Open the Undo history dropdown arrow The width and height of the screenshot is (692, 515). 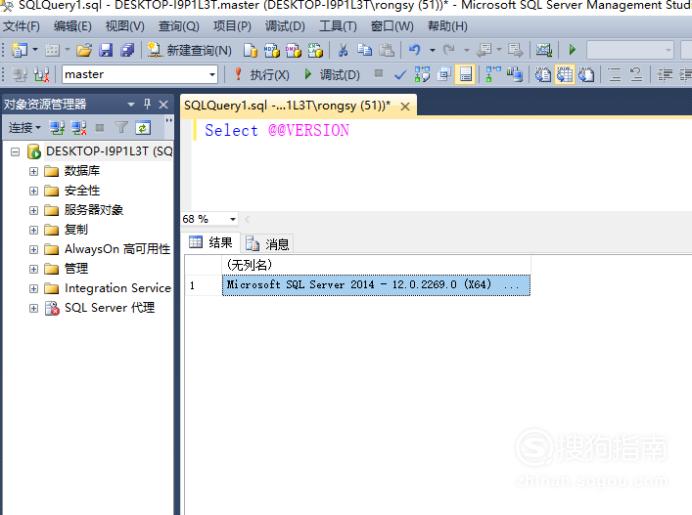[x=432, y=50]
